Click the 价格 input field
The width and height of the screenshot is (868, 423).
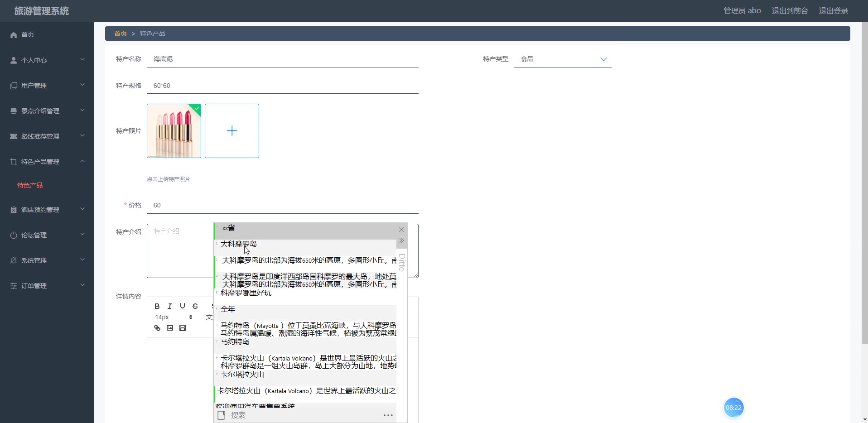283,205
